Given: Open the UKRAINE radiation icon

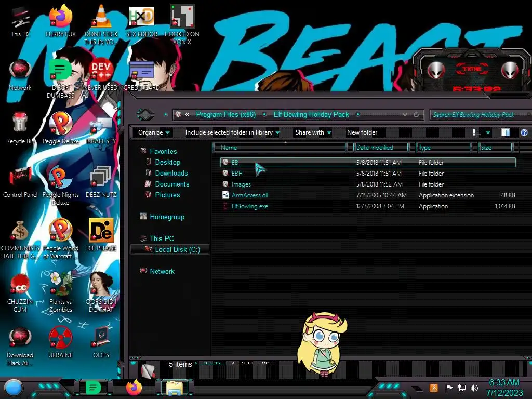Looking at the screenshot, I should [60, 343].
